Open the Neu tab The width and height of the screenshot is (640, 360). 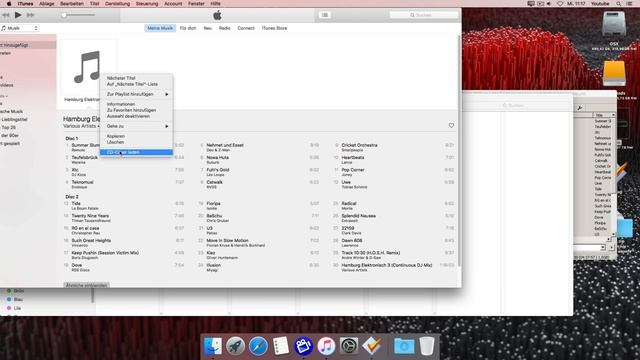pos(208,28)
